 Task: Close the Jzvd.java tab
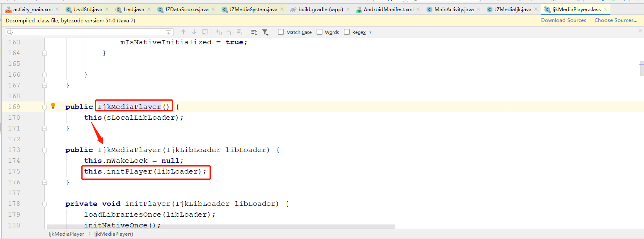point(149,9)
